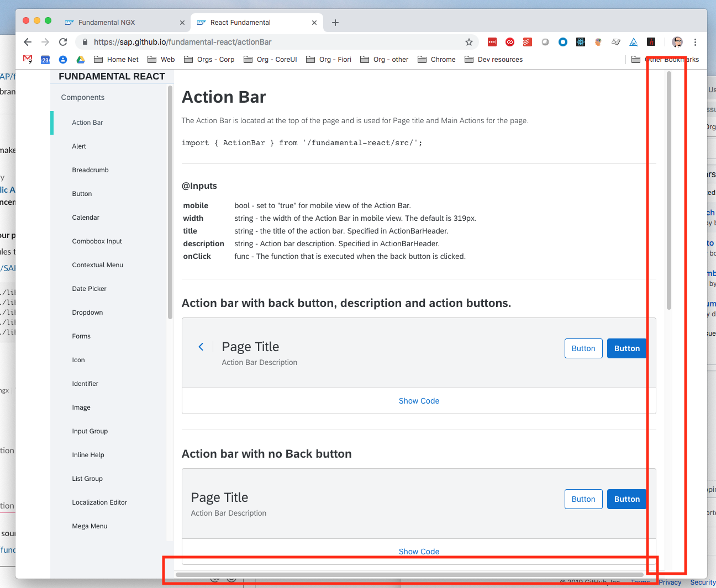Open the Adobe Creative Cloud extension icon
This screenshot has width=716, height=588.
click(510, 42)
